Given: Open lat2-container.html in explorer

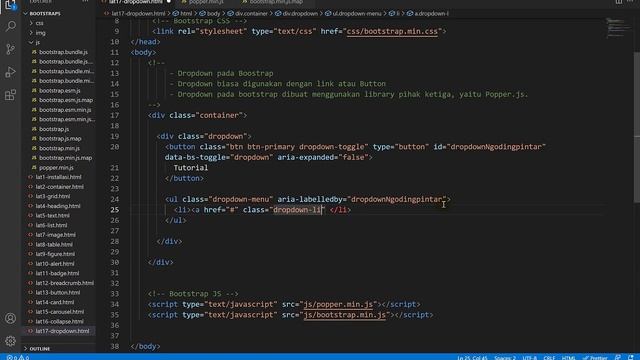Looking at the screenshot, I should [60, 187].
